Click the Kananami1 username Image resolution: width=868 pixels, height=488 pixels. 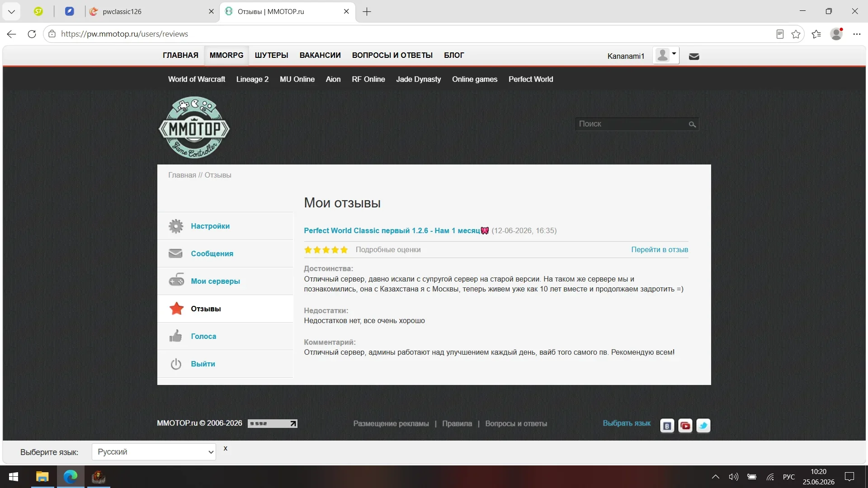pos(626,56)
